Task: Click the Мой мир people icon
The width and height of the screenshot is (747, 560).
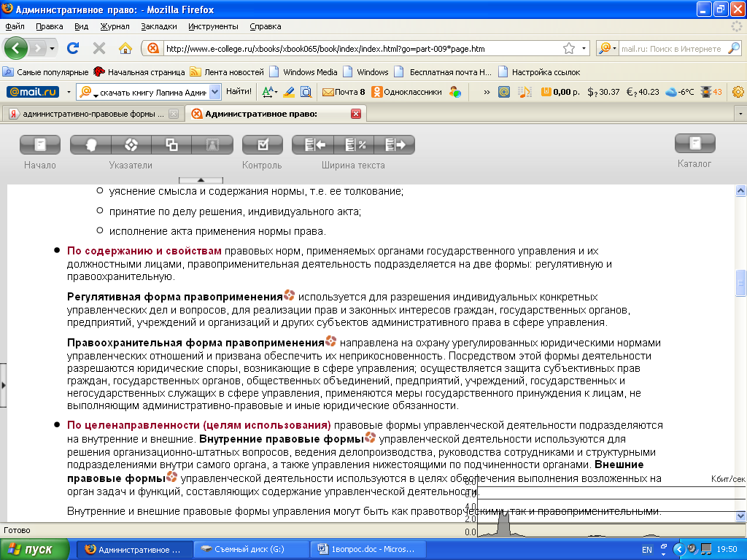Action: click(455, 92)
